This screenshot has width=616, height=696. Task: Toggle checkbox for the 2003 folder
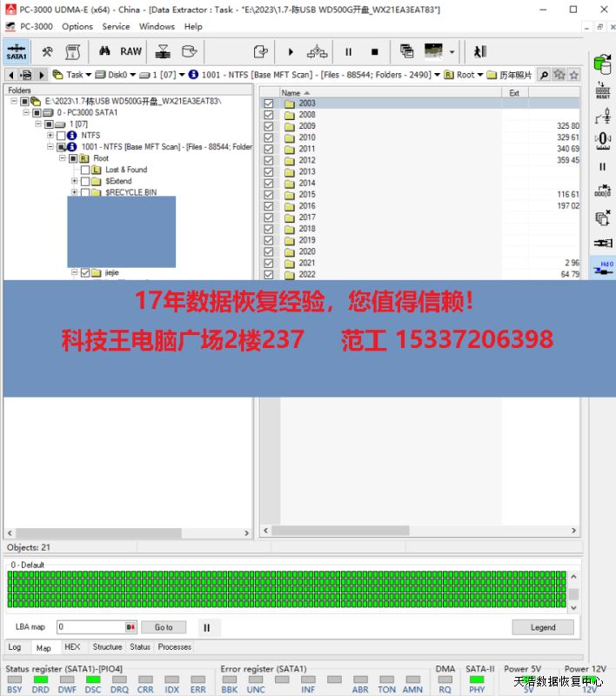pos(268,104)
